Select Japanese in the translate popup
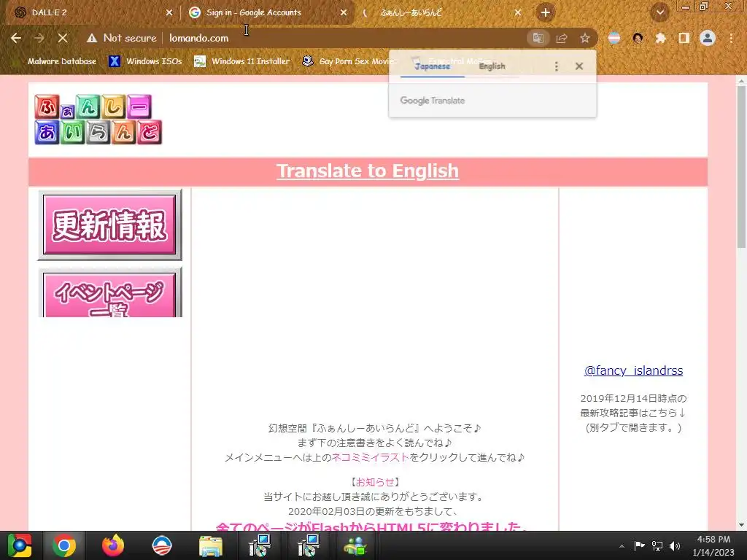Image resolution: width=747 pixels, height=560 pixels. (432, 66)
